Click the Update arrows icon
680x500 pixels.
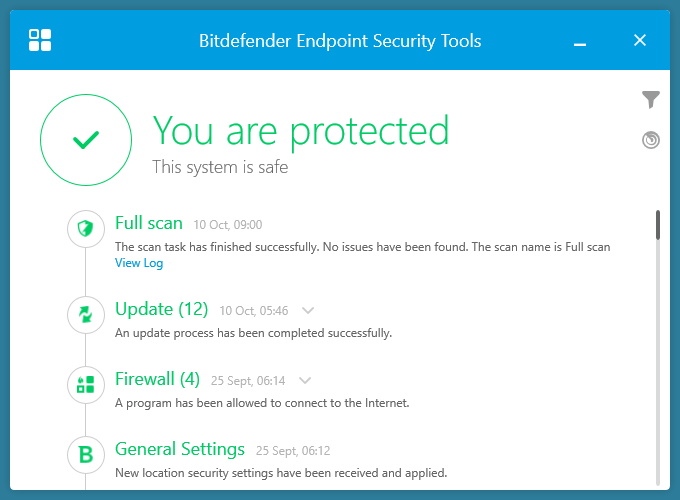tap(86, 315)
